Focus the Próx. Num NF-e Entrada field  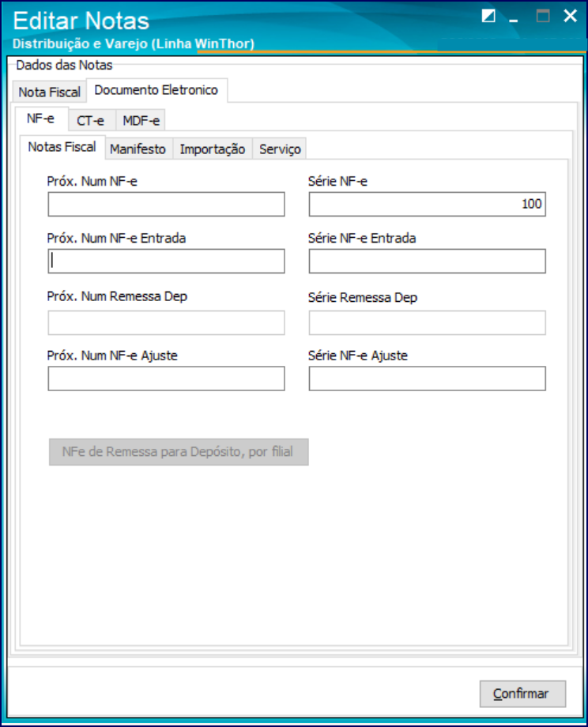pos(166,261)
